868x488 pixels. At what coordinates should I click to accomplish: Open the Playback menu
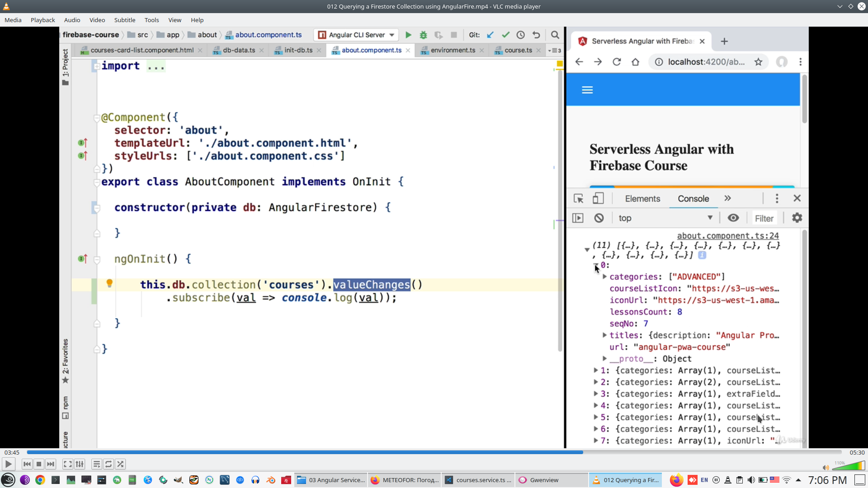click(42, 20)
